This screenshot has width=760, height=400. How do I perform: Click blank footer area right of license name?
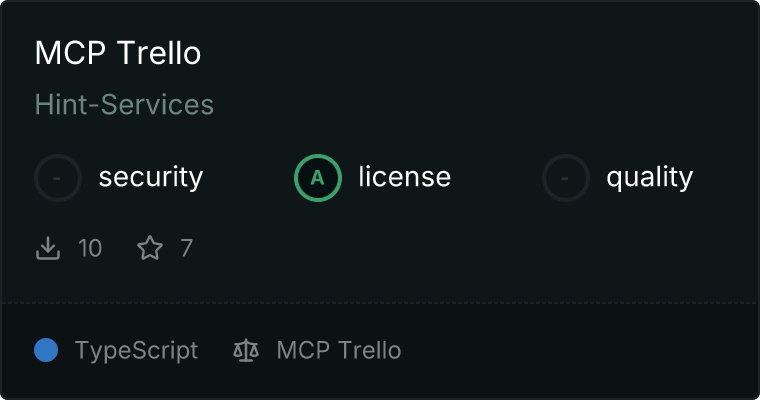[x=572, y=350]
